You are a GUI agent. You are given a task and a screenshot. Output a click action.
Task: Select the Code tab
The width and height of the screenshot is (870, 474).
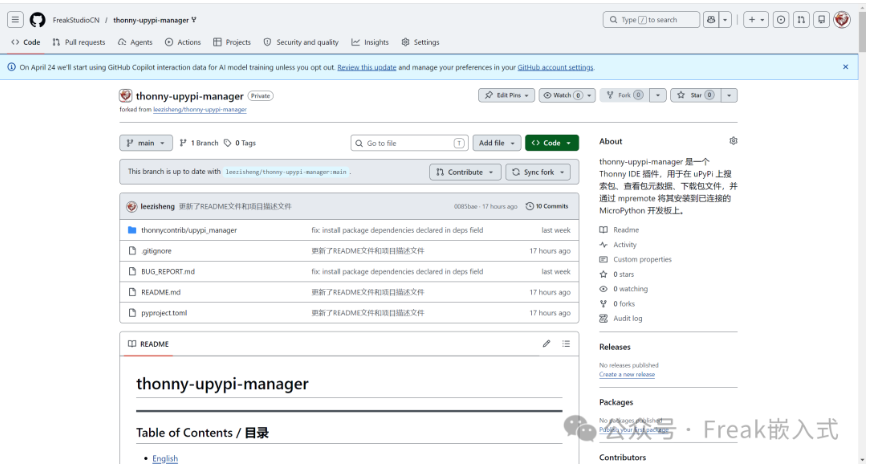tap(26, 42)
